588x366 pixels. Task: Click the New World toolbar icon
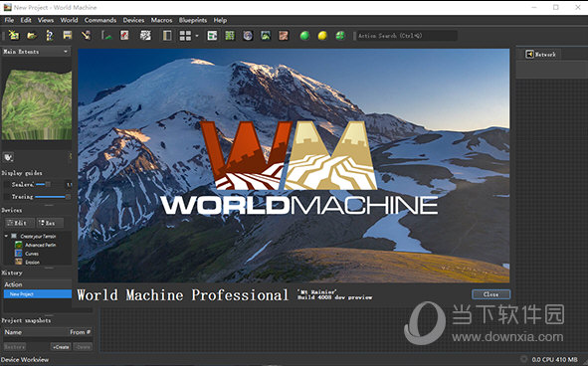click(14, 35)
